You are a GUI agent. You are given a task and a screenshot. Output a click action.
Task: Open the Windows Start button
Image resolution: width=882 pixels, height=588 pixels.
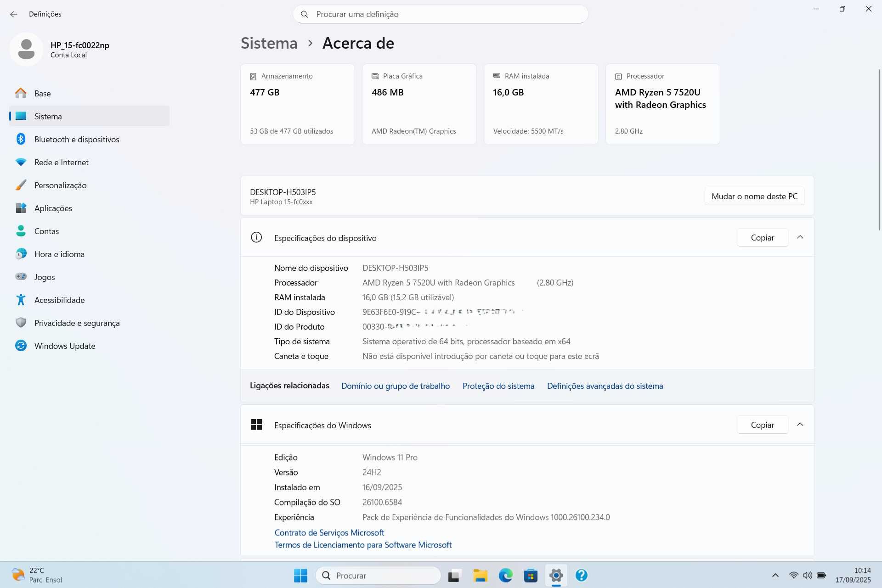300,575
